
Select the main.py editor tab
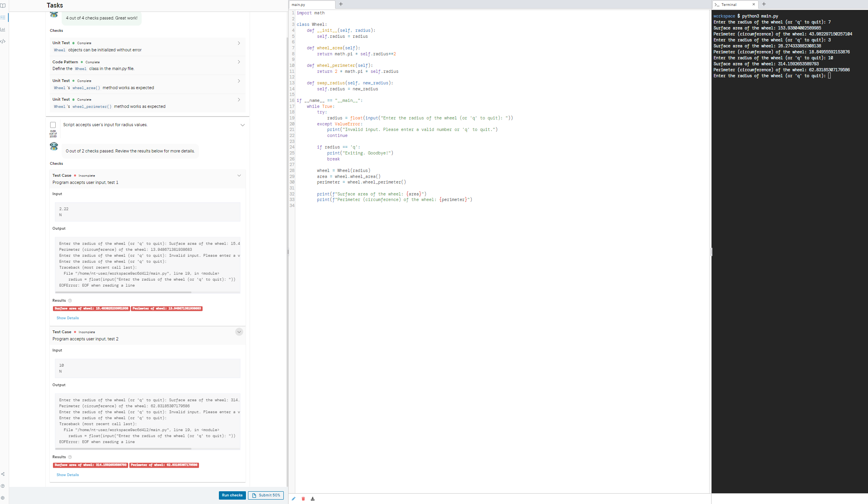point(298,5)
